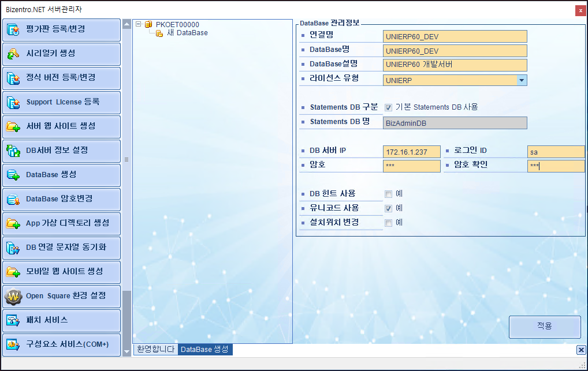
Task: Click the 시리얼키 생성 key icon
Action: (13, 54)
